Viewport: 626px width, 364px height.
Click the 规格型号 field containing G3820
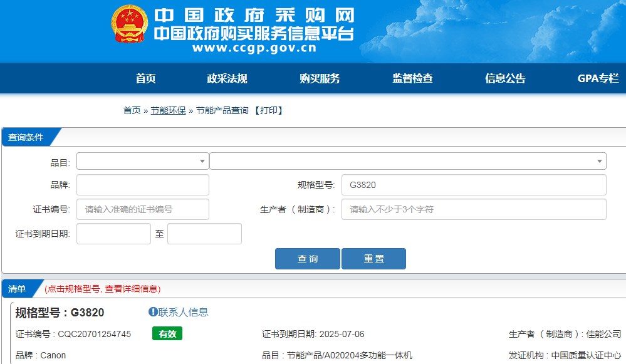pos(473,185)
